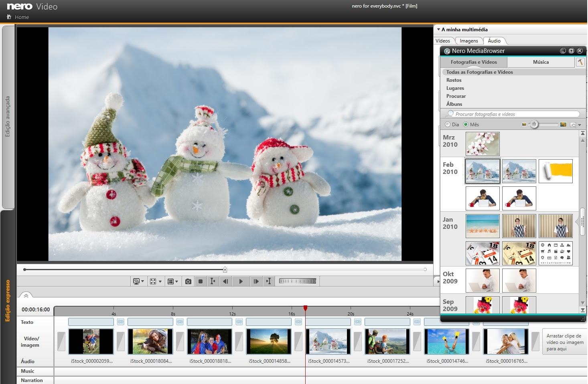Click the Nero MediaBrowser logo icon
The height and width of the screenshot is (384, 588).
pos(447,51)
